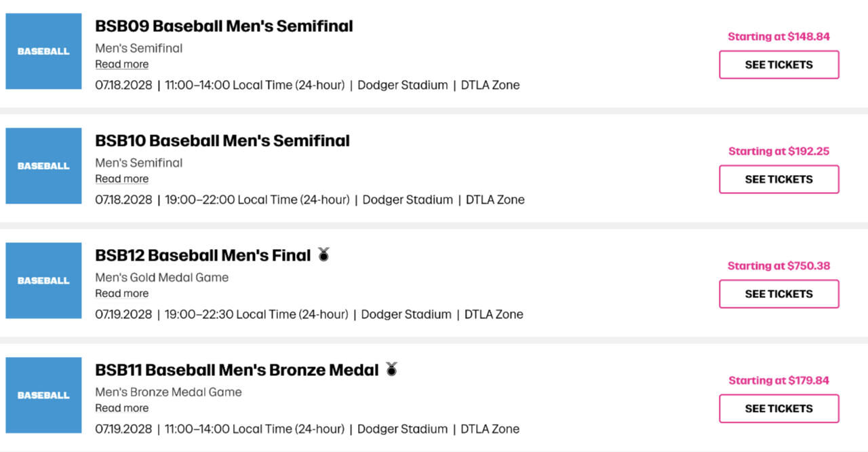Click the medal icon beside BSB11 Bronze Medal
The width and height of the screenshot is (868, 452).
(x=391, y=369)
